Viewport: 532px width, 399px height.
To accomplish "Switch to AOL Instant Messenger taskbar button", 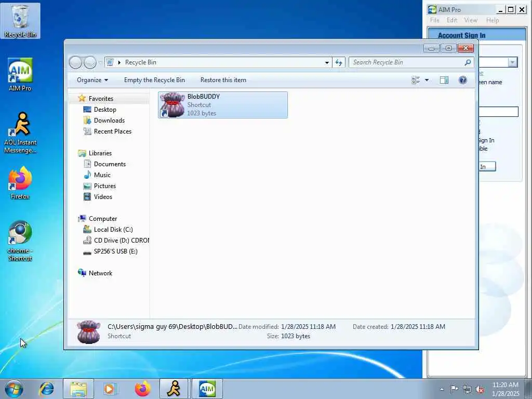I will 174,389.
